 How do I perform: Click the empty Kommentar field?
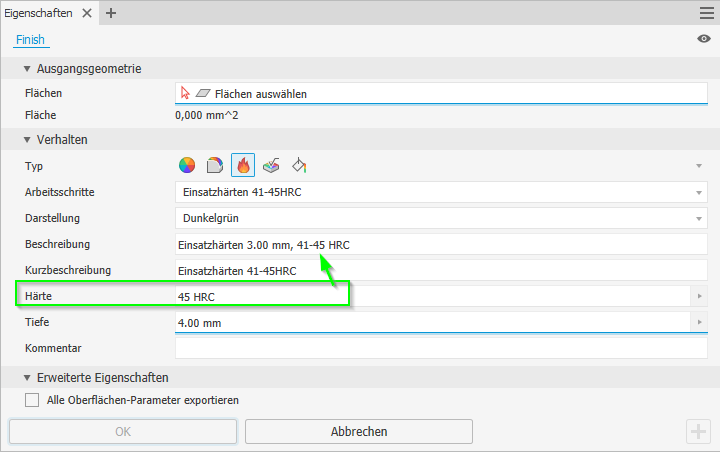(441, 348)
